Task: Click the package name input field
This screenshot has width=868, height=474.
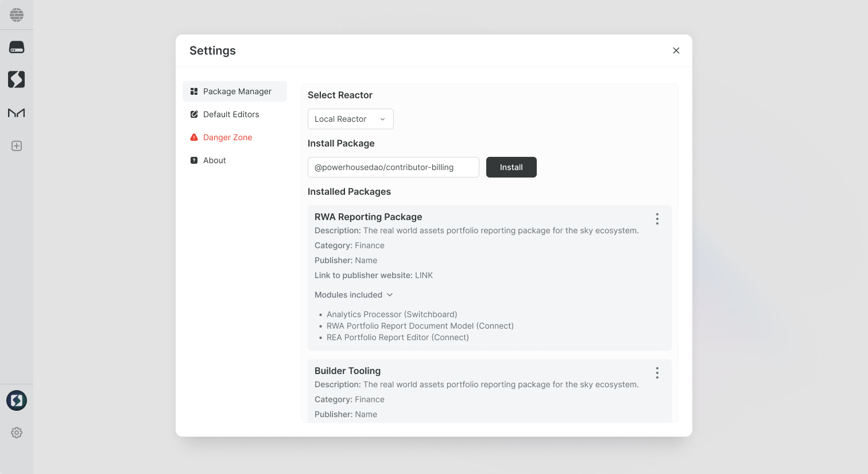Action: pos(393,167)
